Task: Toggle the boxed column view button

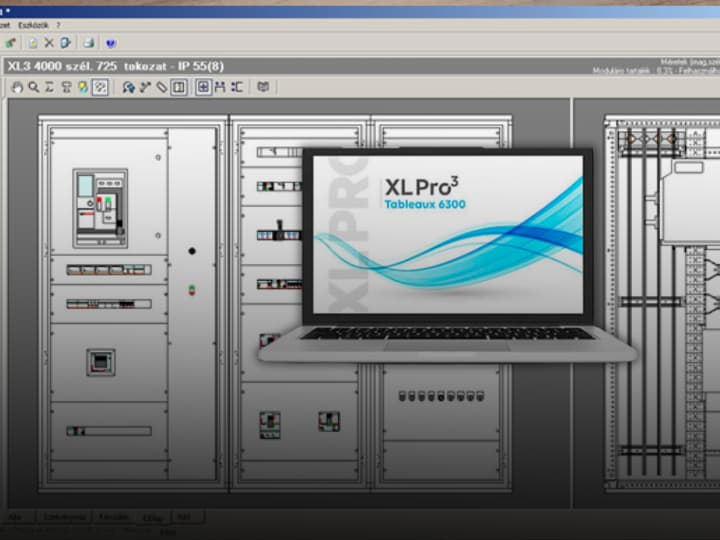Action: click(178, 87)
